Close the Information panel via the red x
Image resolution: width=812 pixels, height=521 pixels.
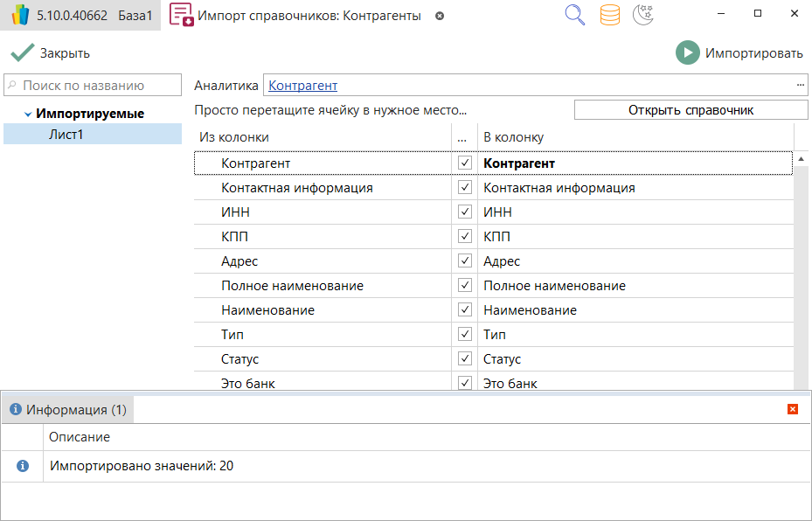[793, 409]
